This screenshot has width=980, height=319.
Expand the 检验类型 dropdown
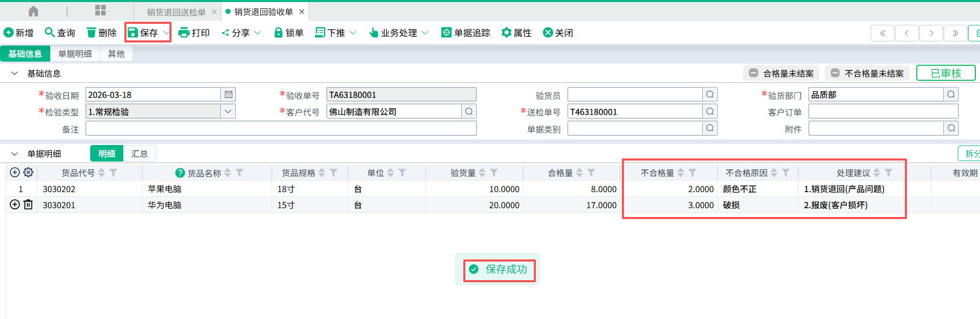coord(228,111)
